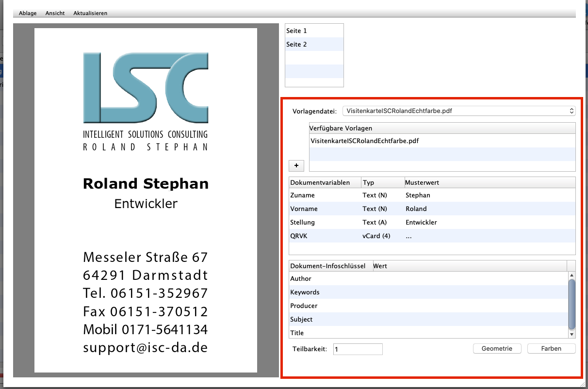Click the business card page preview
The image size is (588, 389).
tap(146, 200)
